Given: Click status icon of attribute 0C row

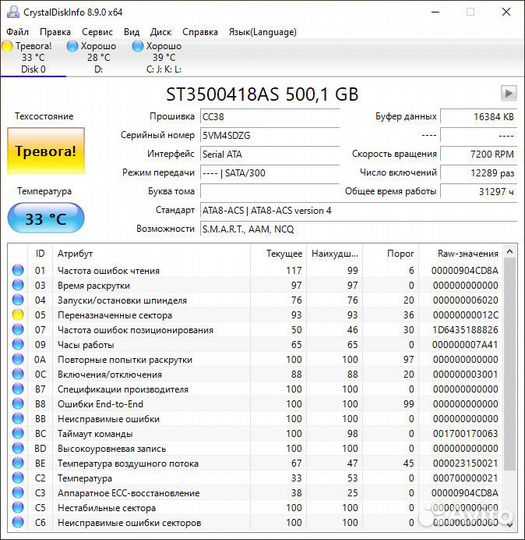Looking at the screenshot, I should (x=18, y=374).
